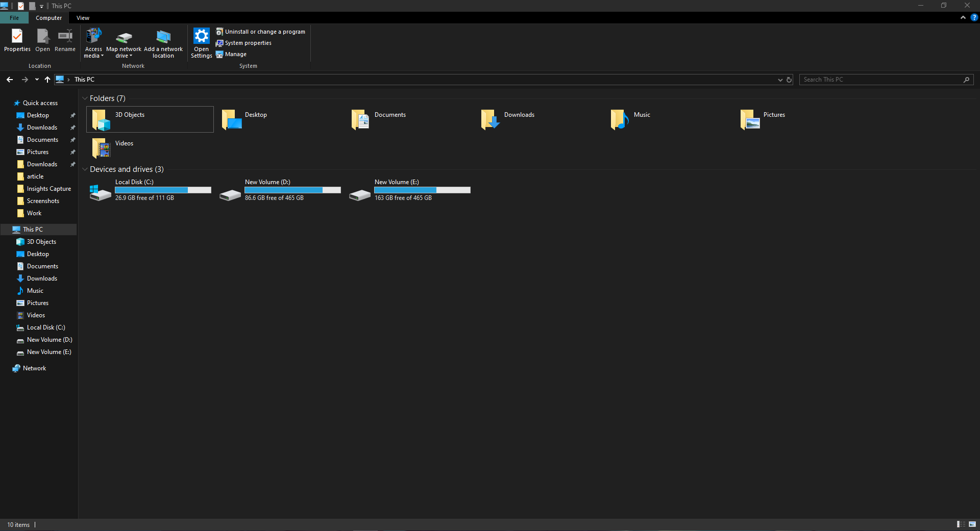
Task: Open Explorer Help question mark
Action: click(x=974, y=17)
